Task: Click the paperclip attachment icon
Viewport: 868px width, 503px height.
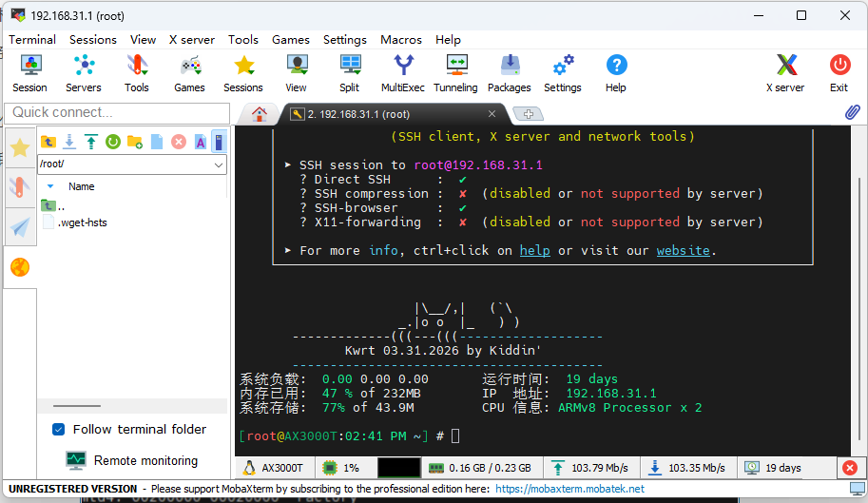Action: (853, 112)
